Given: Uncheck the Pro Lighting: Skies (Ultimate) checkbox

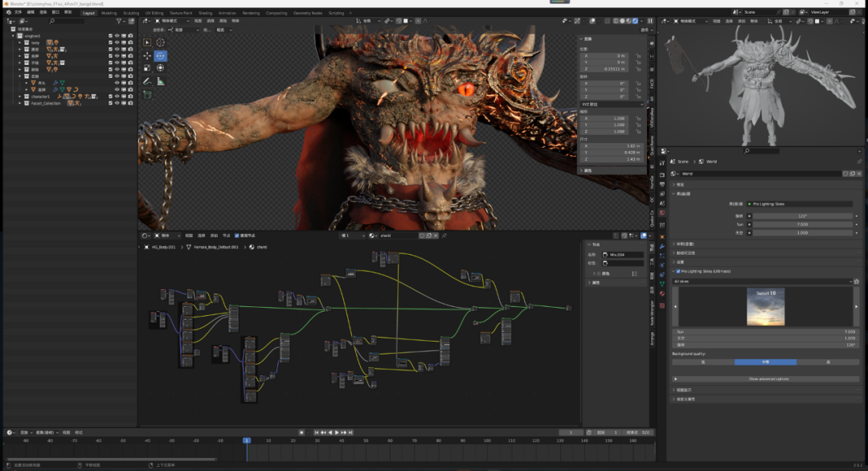Looking at the screenshot, I should tap(678, 272).
